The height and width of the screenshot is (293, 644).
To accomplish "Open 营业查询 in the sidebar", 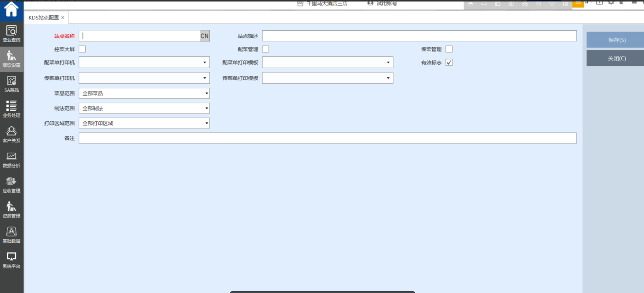I will 12,34.
